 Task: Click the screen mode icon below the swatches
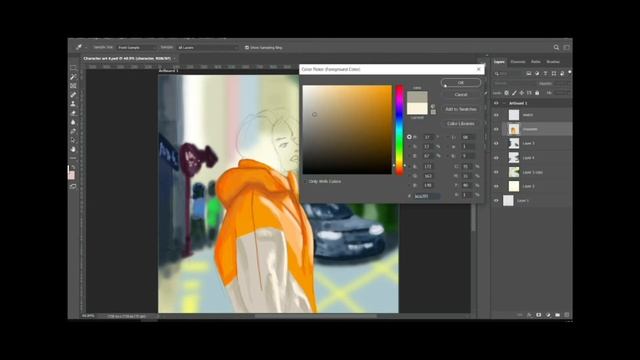[73, 186]
